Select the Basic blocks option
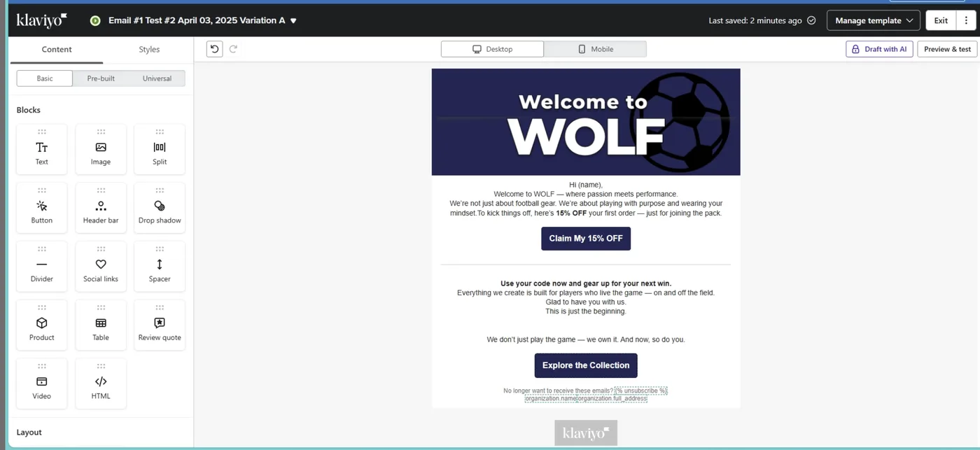This screenshot has width=980, height=450. [45, 78]
